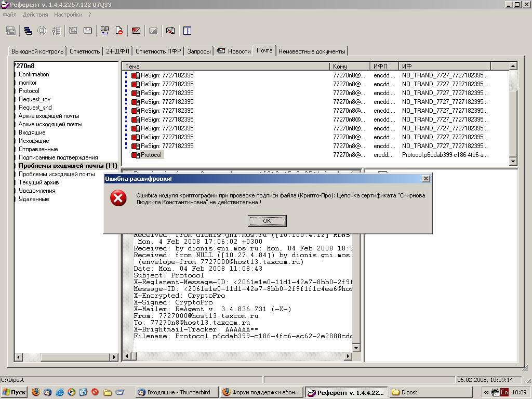Select the Удаленные folder in the tree
Screen dimensions: 532x399
click(34, 199)
